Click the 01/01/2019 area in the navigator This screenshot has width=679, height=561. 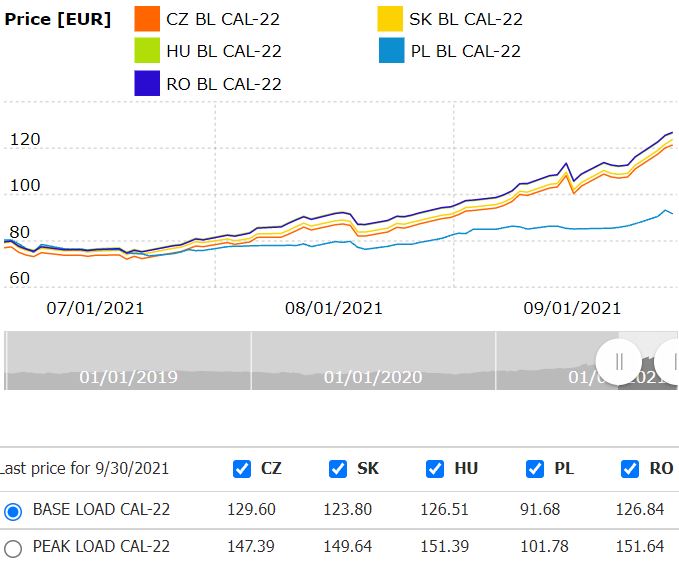coord(128,377)
